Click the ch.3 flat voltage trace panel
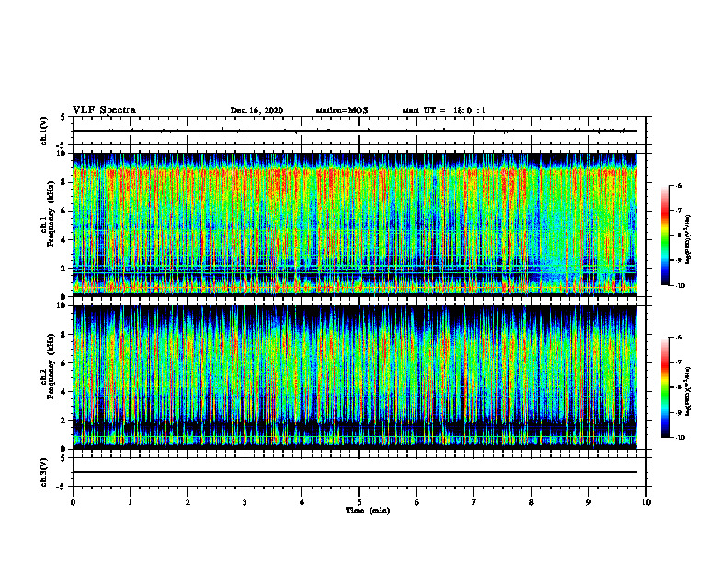 click(359, 472)
